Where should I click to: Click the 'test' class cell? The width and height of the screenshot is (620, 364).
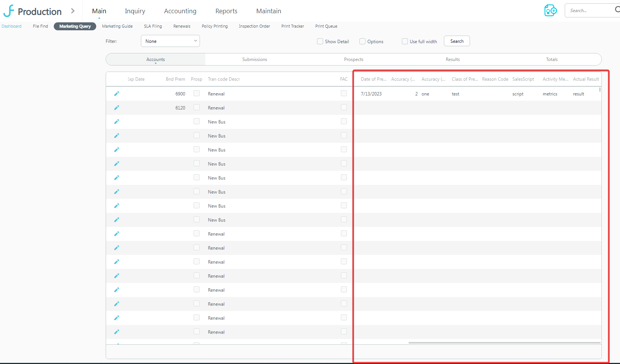click(x=456, y=94)
